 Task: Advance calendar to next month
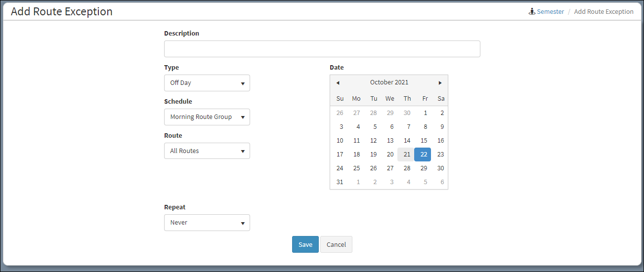tap(440, 83)
